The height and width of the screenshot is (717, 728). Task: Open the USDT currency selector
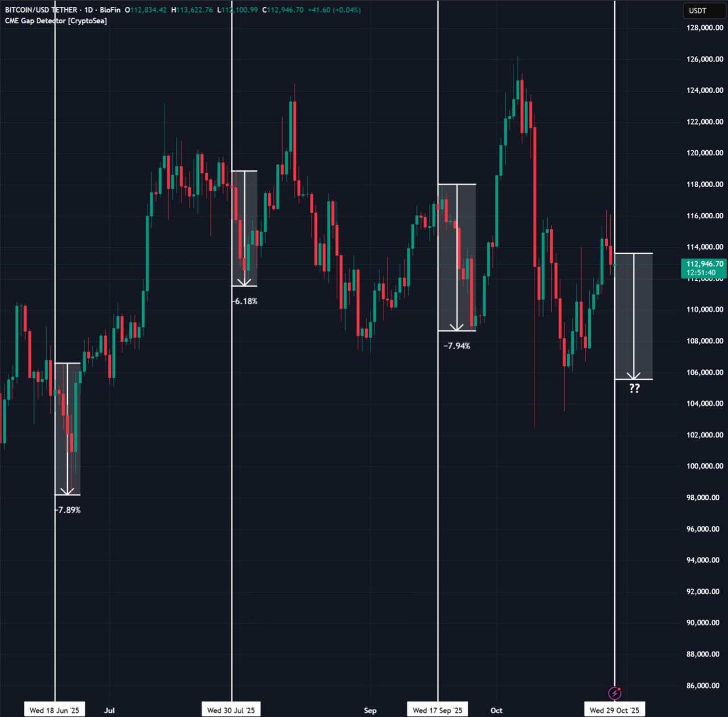[697, 10]
